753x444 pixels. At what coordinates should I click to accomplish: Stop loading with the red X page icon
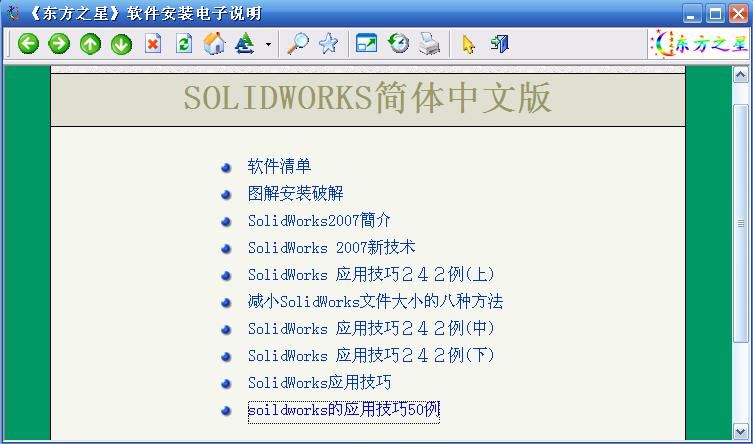pos(153,44)
